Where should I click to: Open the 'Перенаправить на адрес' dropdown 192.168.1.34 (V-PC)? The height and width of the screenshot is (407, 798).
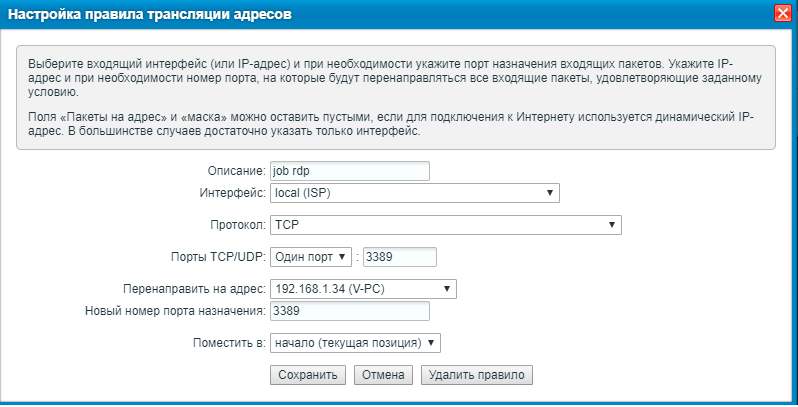click(363, 289)
